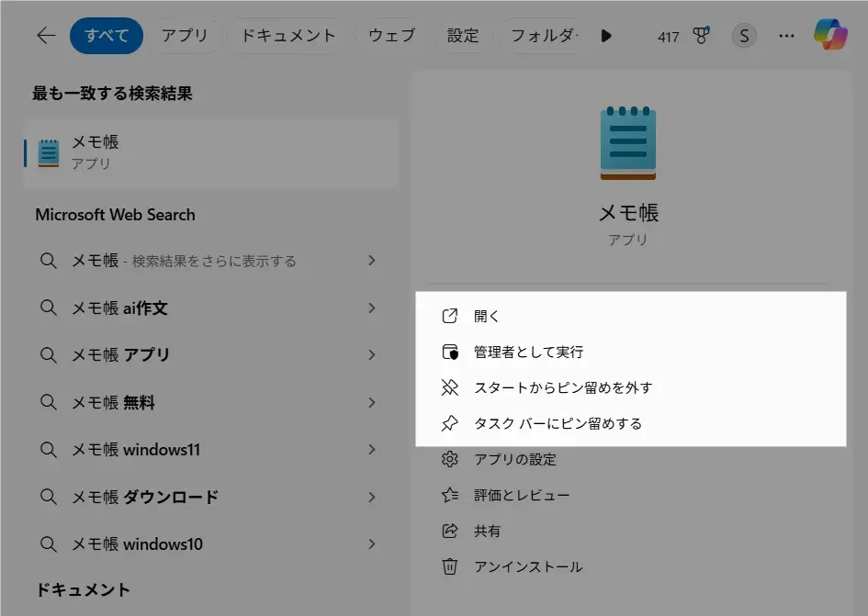Select the メモ帳 app best match result
This screenshot has height=616, width=868.
211,152
